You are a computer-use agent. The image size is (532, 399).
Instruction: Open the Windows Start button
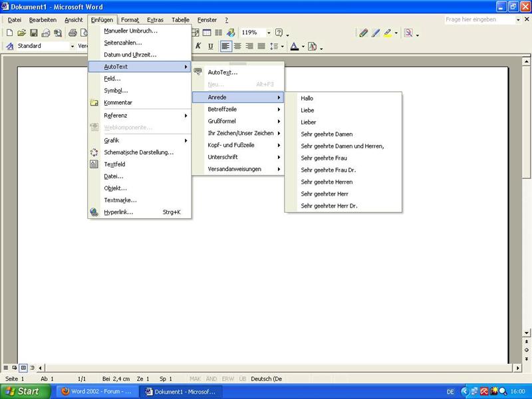coord(24,392)
